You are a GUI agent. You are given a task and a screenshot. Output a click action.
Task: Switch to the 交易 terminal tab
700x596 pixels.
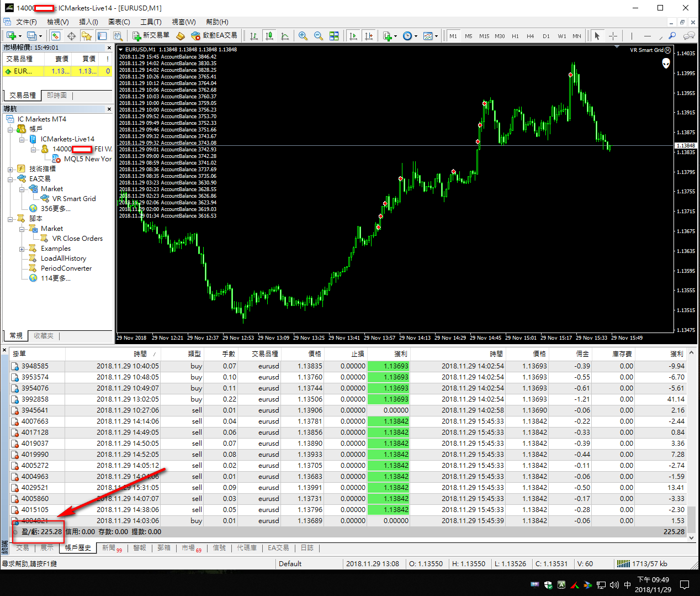pos(23,548)
